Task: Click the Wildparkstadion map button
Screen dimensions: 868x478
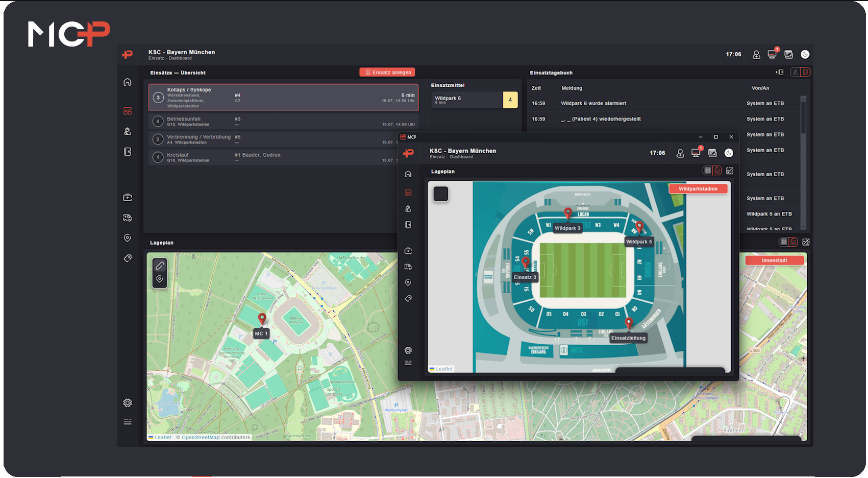Action: 698,189
